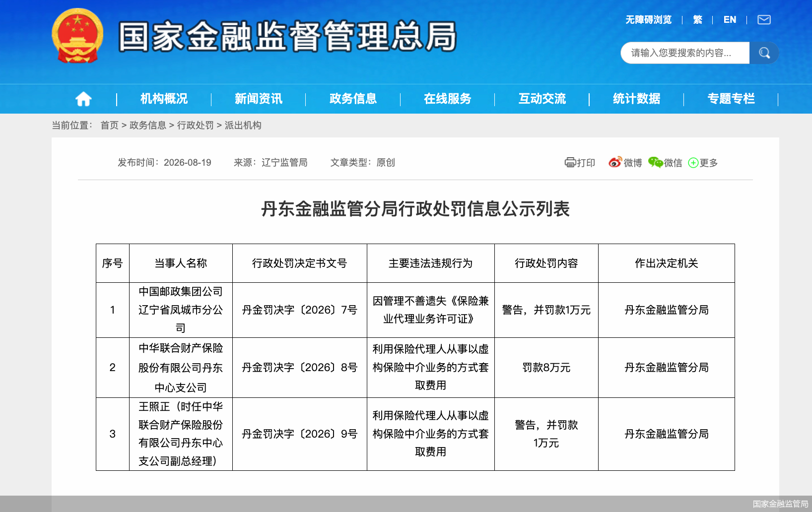
Task: Click the printer icon next to 打印
Action: click(570, 162)
